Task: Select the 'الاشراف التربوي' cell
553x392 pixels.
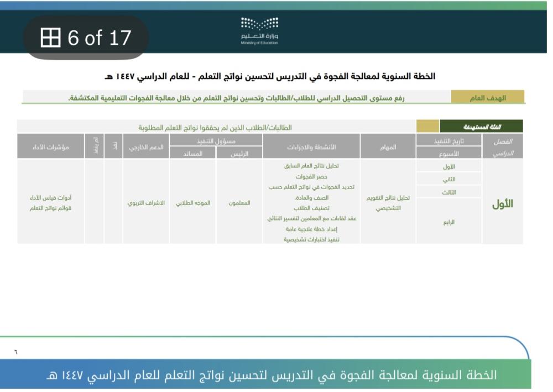Action: click(x=146, y=203)
